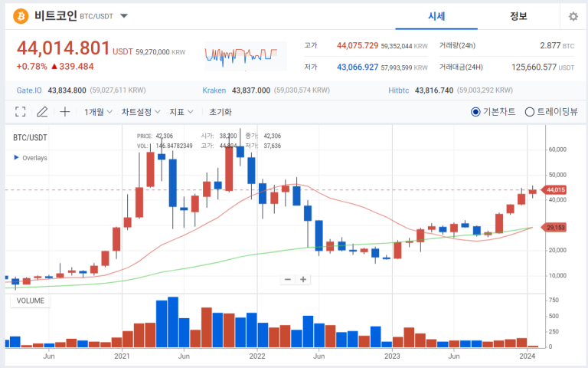Click the VOLUME panel label
Viewport: 588px width, 368px height.
click(x=31, y=301)
